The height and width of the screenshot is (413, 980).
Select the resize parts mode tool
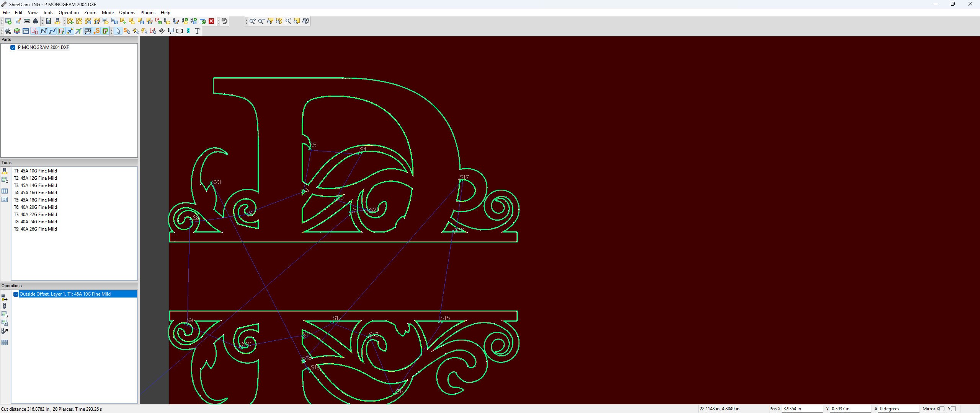[x=170, y=31]
